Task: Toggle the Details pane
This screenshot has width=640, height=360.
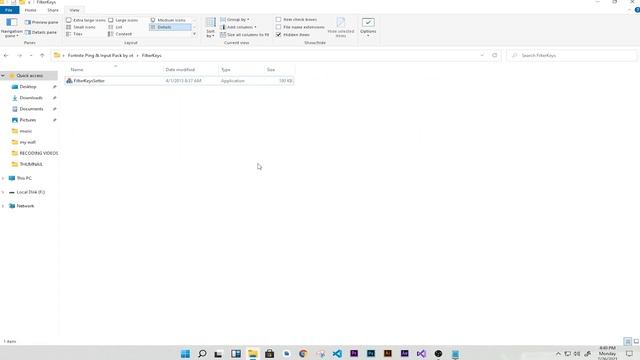Action: [41, 32]
